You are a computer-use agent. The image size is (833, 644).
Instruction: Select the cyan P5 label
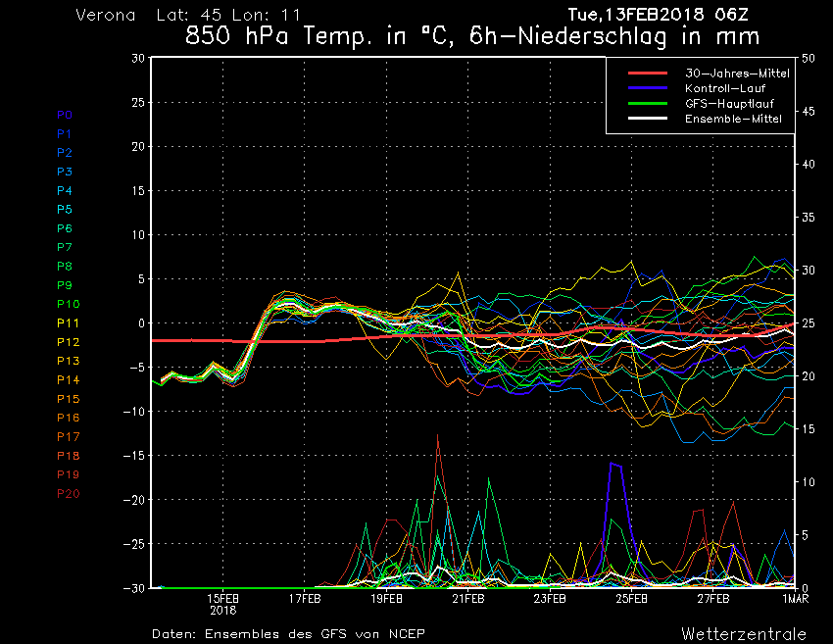(65, 210)
